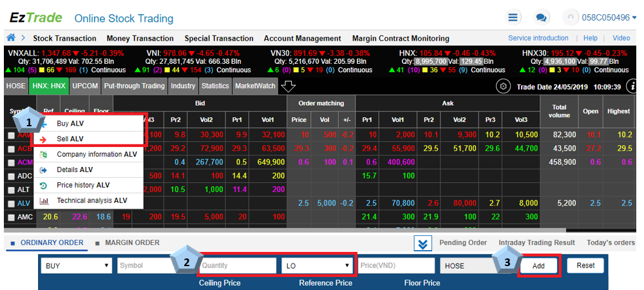Open the BUY order side dropdown
This screenshot has width=644, height=290.
77,265
